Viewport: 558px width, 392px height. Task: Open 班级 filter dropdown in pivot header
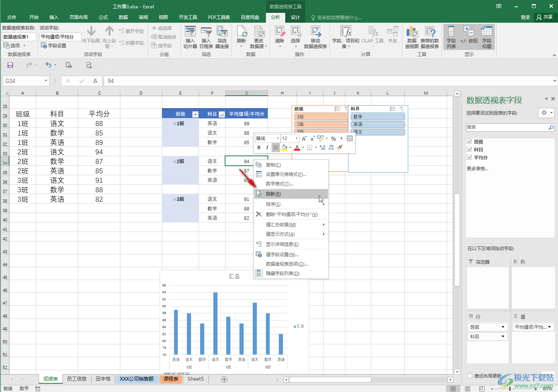(x=195, y=114)
